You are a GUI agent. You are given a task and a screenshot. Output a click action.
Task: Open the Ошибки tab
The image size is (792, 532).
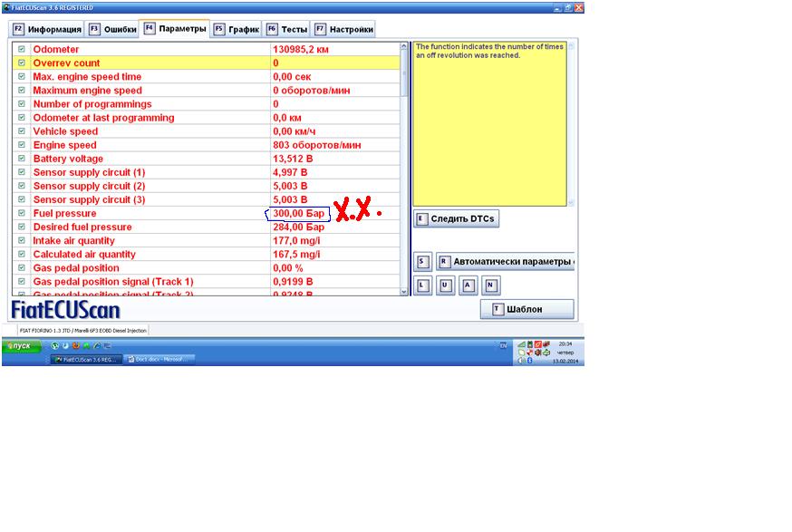113,29
